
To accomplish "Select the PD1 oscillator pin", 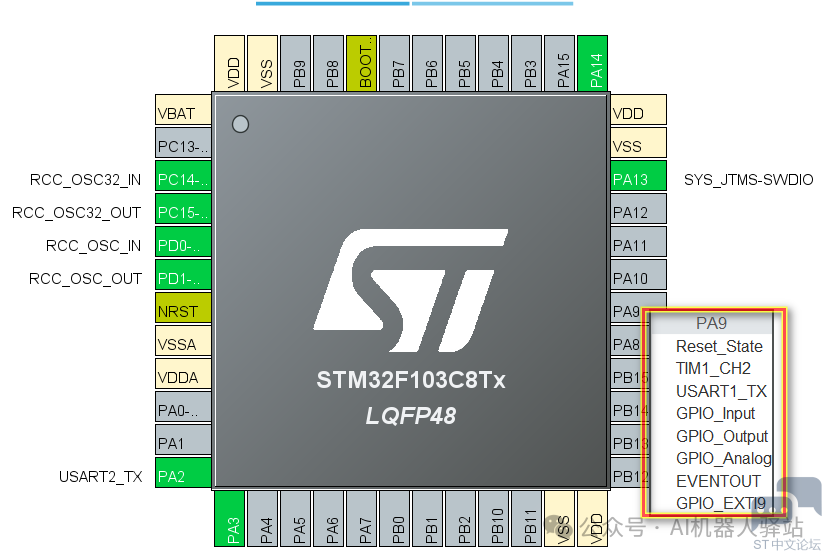I will pyautogui.click(x=183, y=274).
